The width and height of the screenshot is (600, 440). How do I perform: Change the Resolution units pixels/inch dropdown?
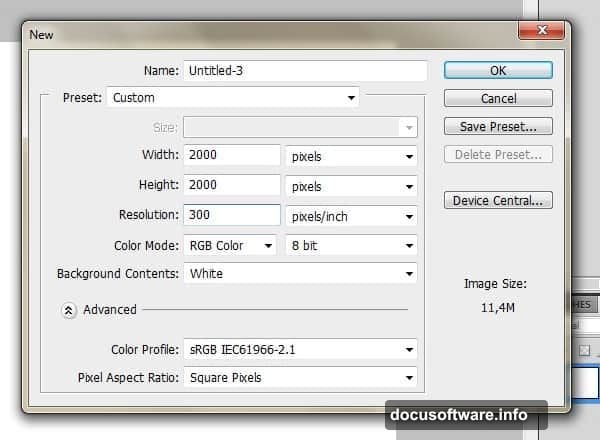tap(351, 216)
